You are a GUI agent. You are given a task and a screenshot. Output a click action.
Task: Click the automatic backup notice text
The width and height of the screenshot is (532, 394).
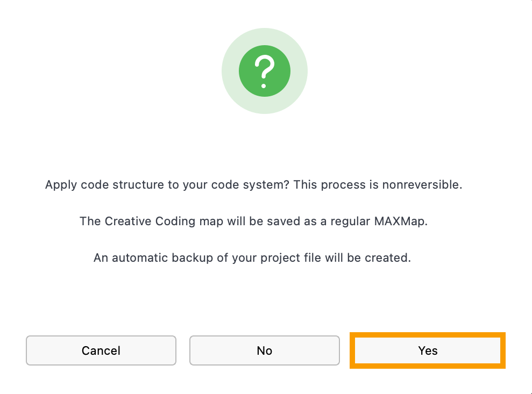[x=252, y=258]
